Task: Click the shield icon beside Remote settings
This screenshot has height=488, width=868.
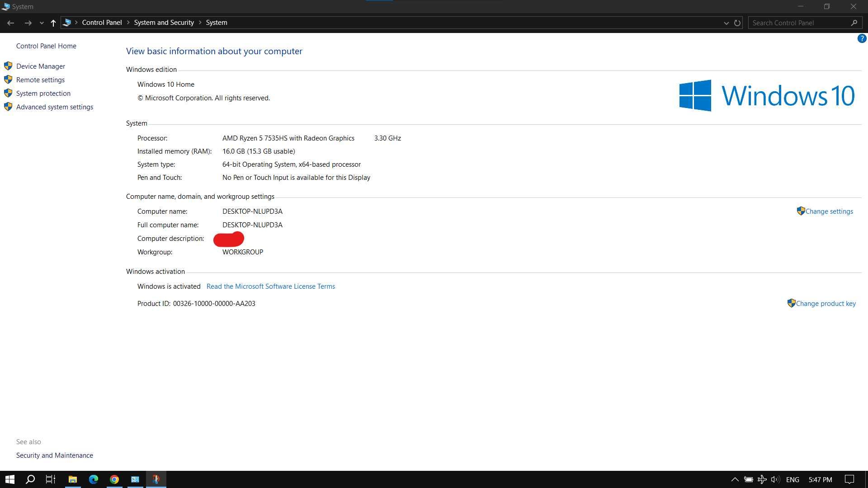Action: click(x=8, y=80)
